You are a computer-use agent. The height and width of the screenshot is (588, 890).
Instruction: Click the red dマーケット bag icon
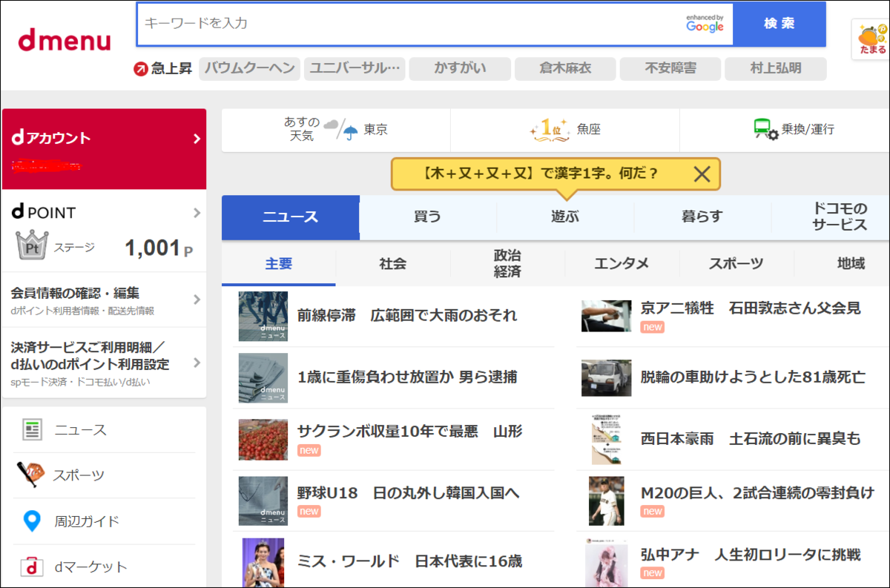[31, 566]
